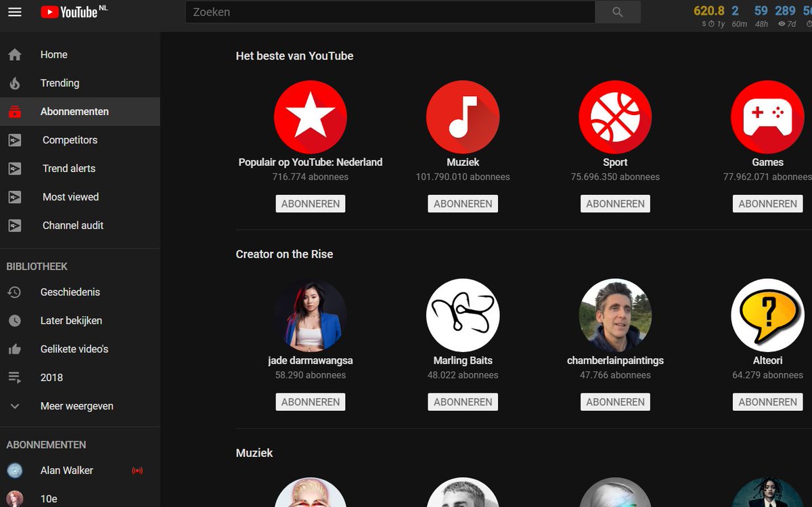This screenshot has width=812, height=507.
Task: Click Alan Walker live indicator icon
Action: (137, 470)
